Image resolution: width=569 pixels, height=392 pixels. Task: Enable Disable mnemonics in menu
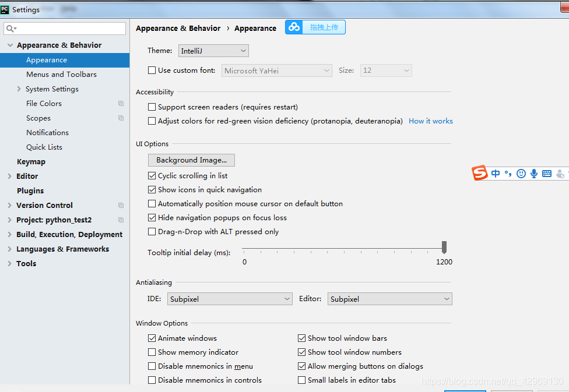[x=152, y=366]
